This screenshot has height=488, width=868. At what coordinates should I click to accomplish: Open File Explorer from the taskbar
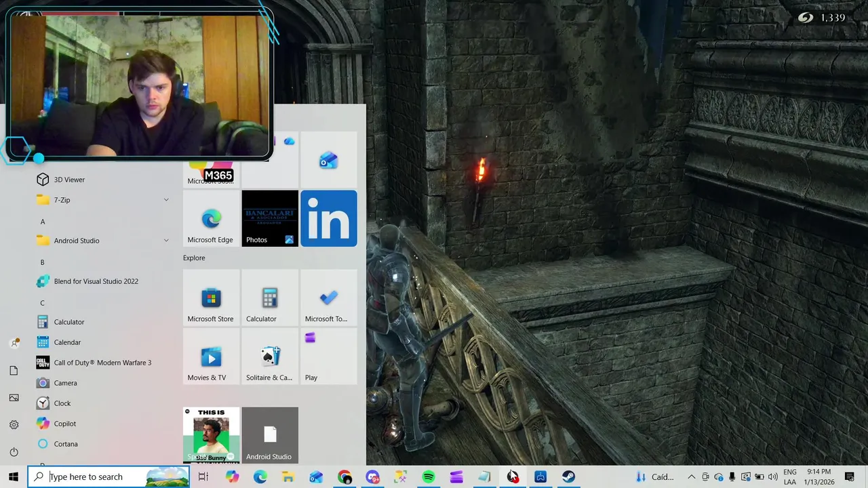pyautogui.click(x=288, y=477)
